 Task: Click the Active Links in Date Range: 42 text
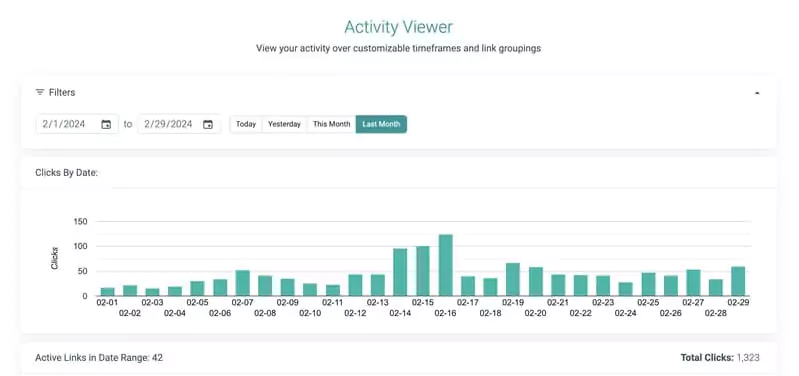pyautogui.click(x=99, y=358)
